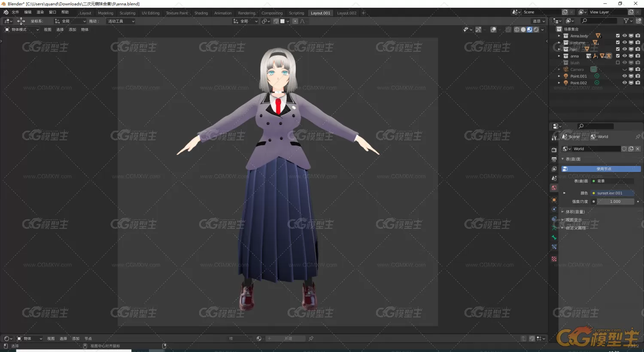
Task: Toggle pin icon in node editor header
Action: click(x=311, y=339)
